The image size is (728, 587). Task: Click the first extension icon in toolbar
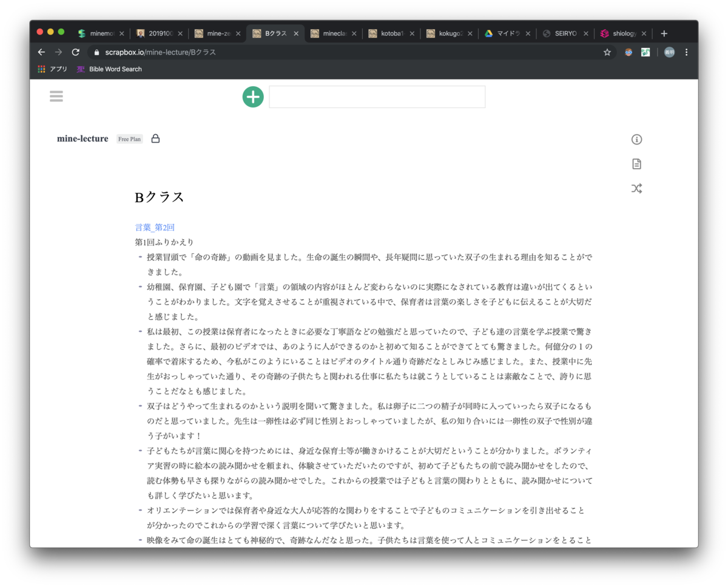[629, 52]
